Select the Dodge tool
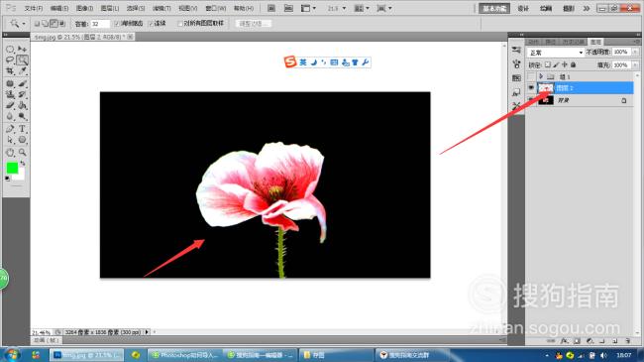Screen dimensions: 644x362 coord(22,116)
